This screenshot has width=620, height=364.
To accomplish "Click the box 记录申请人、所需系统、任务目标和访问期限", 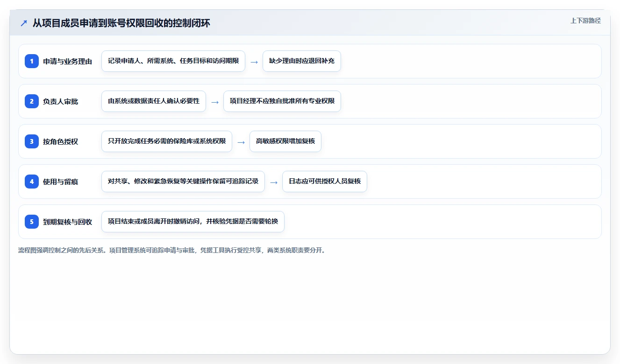I will coord(173,61).
